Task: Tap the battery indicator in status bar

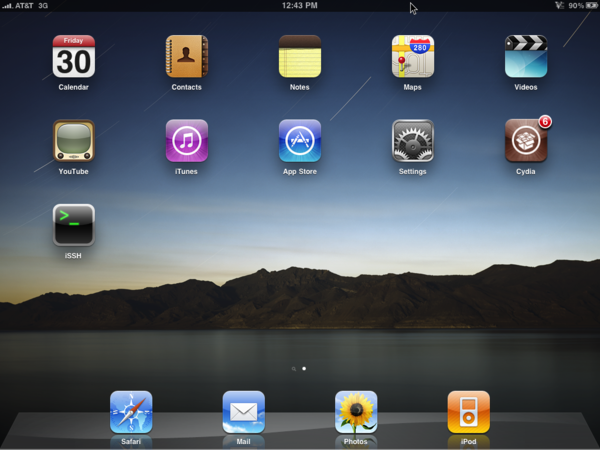Action: click(x=592, y=5)
